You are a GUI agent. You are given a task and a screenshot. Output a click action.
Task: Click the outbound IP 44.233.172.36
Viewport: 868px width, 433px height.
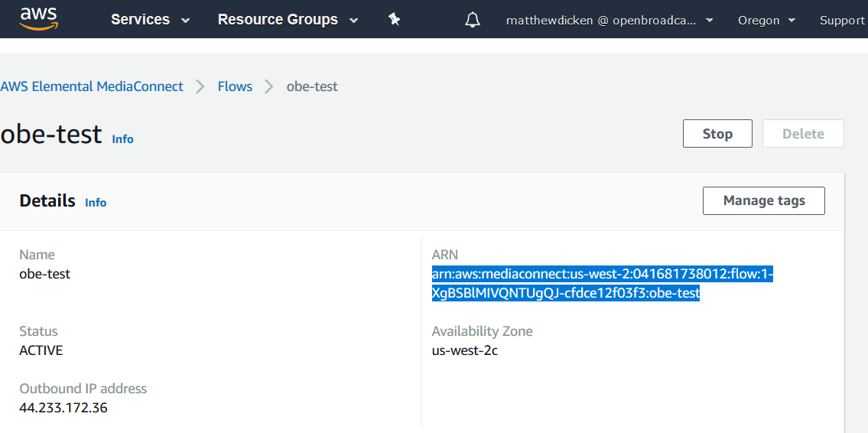pos(63,408)
